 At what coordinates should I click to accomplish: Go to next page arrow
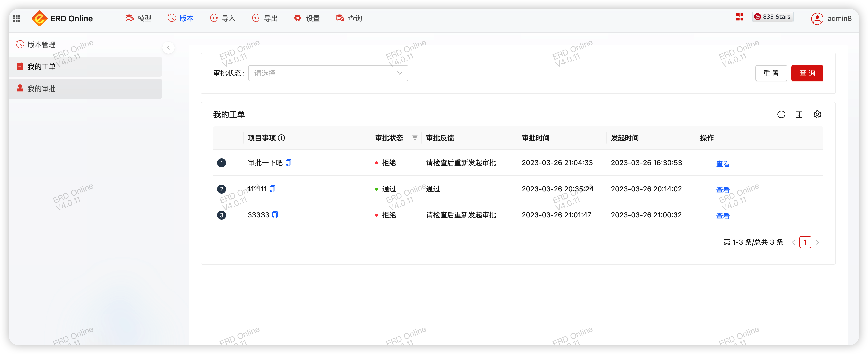pos(817,242)
